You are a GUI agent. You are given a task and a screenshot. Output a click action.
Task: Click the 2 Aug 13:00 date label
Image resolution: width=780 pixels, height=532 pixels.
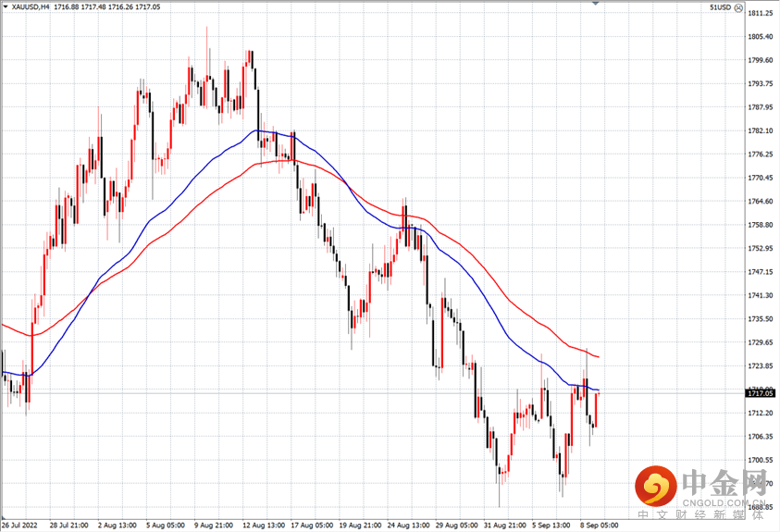point(117,525)
